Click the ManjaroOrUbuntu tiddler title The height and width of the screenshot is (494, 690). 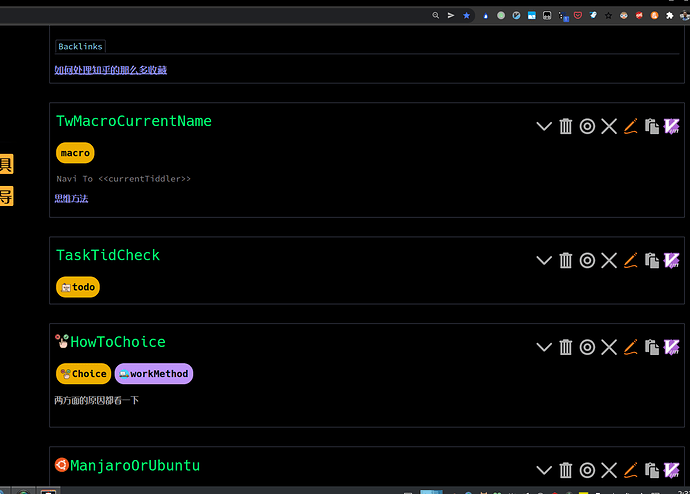tap(135, 465)
